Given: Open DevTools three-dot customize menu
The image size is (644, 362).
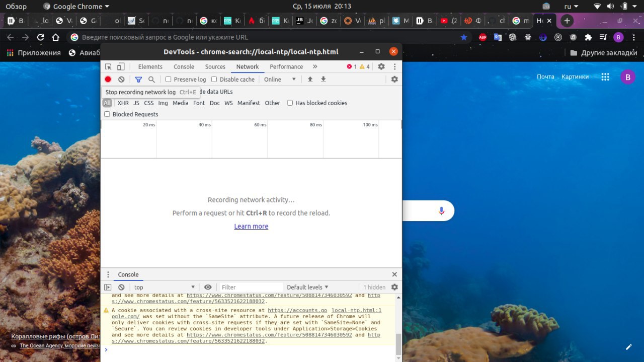Looking at the screenshot, I should click(x=394, y=66).
